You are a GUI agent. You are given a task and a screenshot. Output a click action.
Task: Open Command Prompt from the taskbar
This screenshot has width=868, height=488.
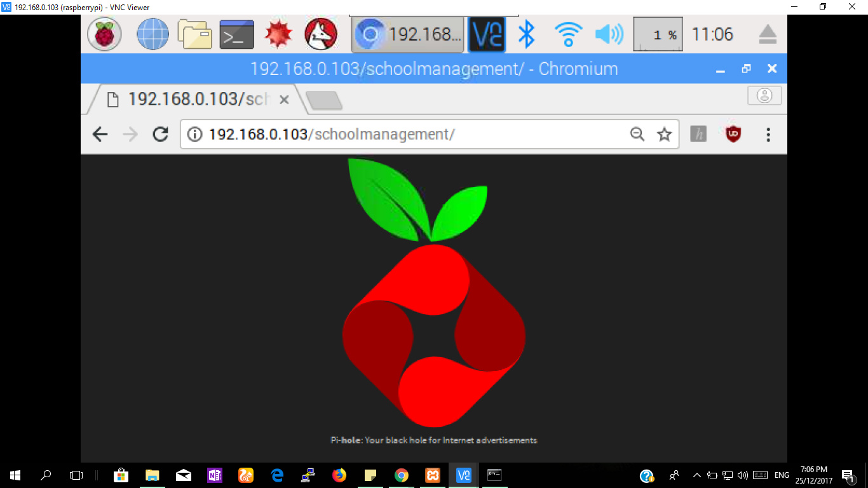[494, 475]
